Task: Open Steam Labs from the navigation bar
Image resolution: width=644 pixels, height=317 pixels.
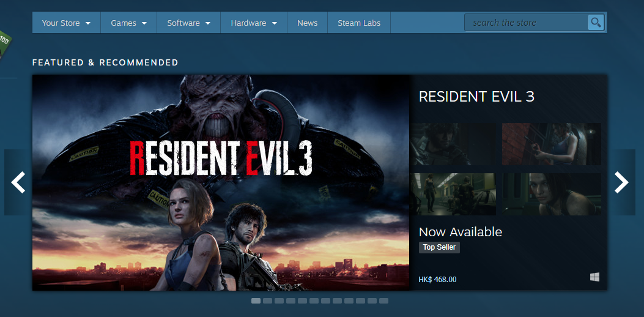Action: 359,23
